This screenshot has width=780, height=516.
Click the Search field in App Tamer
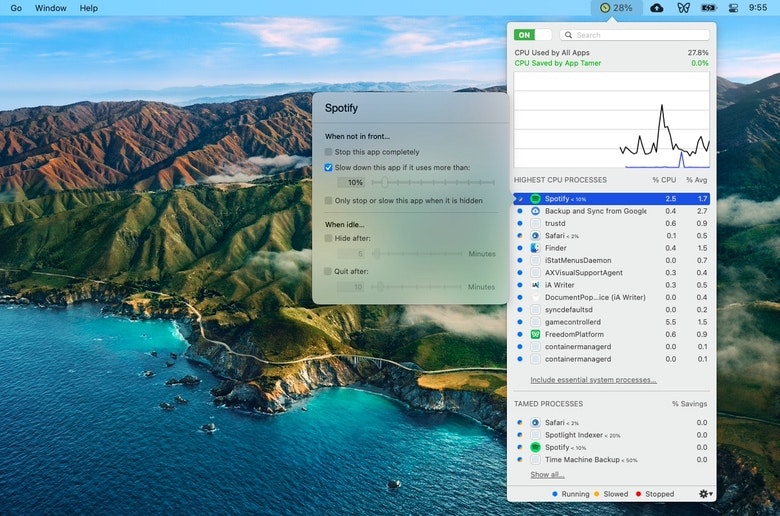[x=635, y=35]
